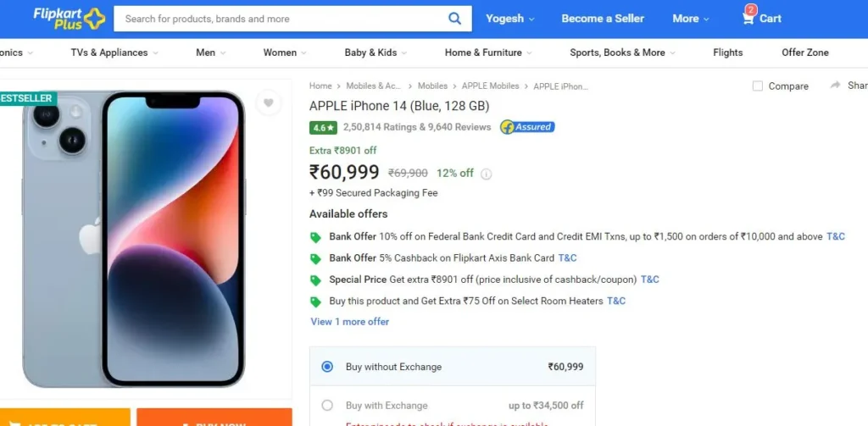Expand the Yogesh account dropdown
868x426 pixels.
(x=509, y=19)
